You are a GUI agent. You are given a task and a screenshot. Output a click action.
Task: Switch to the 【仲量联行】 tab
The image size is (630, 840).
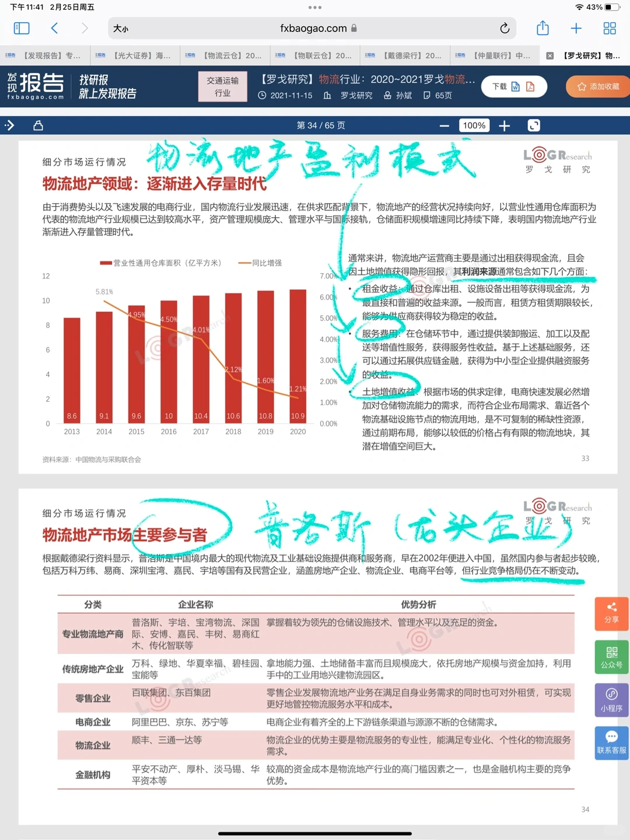click(x=494, y=55)
